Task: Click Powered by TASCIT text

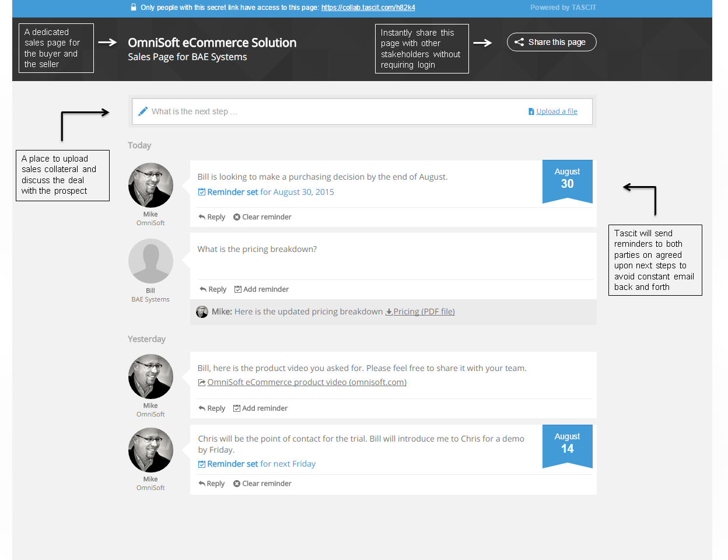Action: [x=563, y=8]
